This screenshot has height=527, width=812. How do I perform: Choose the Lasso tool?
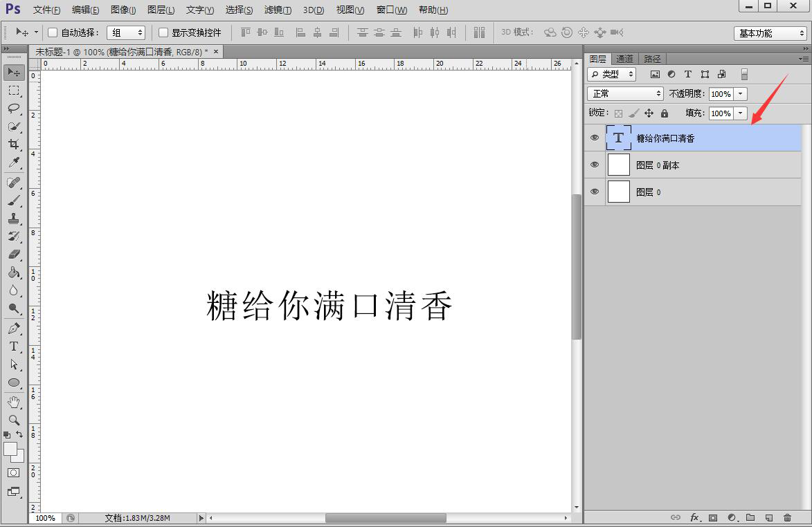point(14,109)
